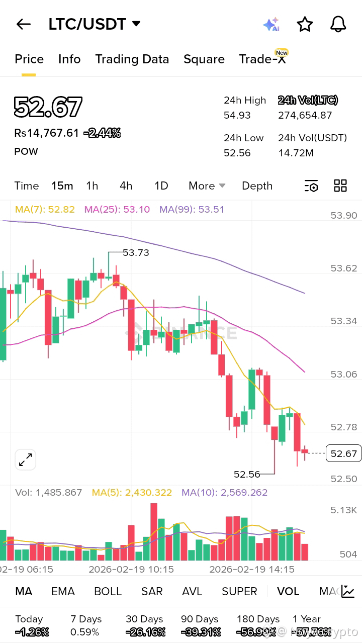
Task: Toggle the SUPER indicator
Action: 239,591
